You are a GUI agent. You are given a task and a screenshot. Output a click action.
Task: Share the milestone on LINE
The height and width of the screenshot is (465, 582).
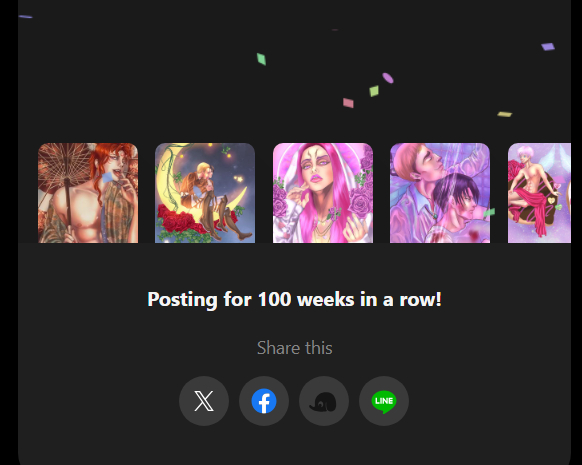pos(384,401)
